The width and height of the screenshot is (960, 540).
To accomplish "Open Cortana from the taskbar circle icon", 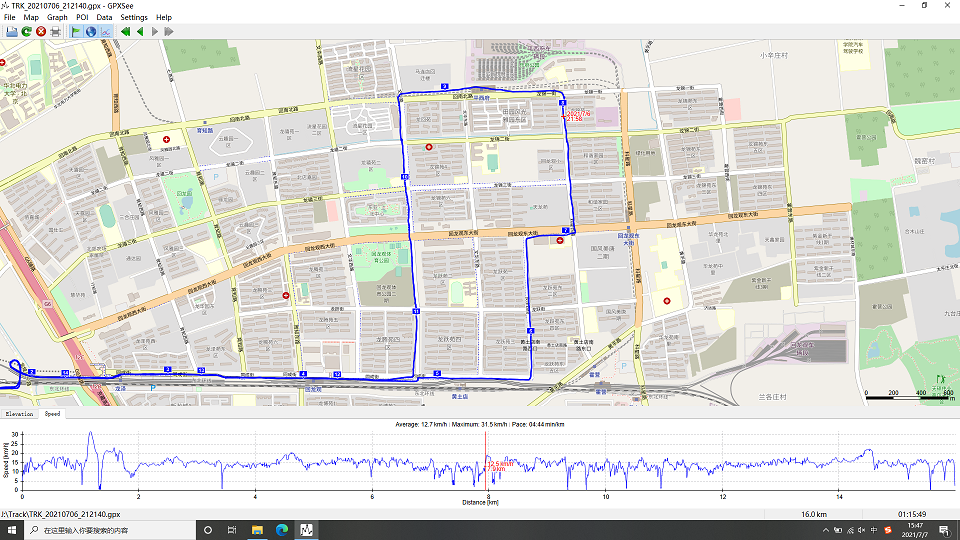I will (208, 530).
